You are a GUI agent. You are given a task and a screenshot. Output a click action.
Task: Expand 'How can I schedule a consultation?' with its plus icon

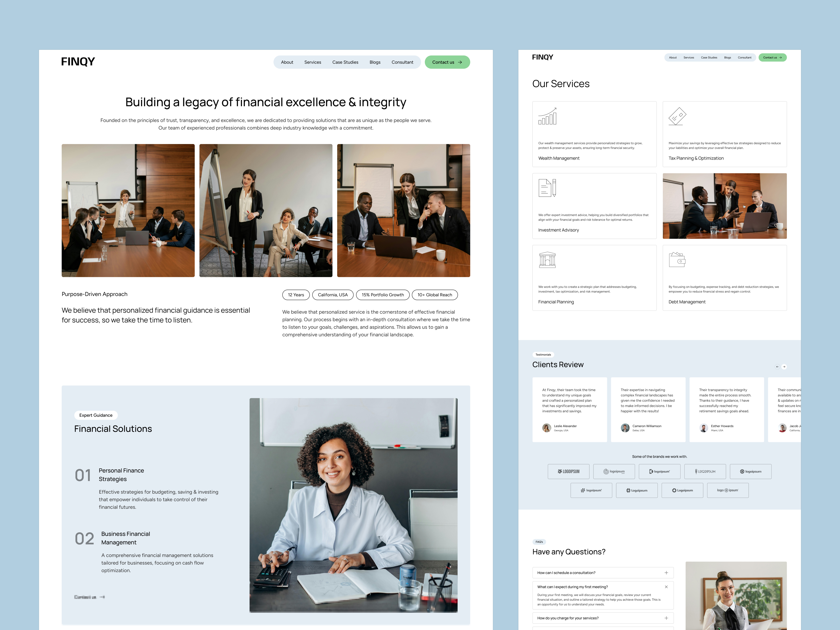pos(666,573)
